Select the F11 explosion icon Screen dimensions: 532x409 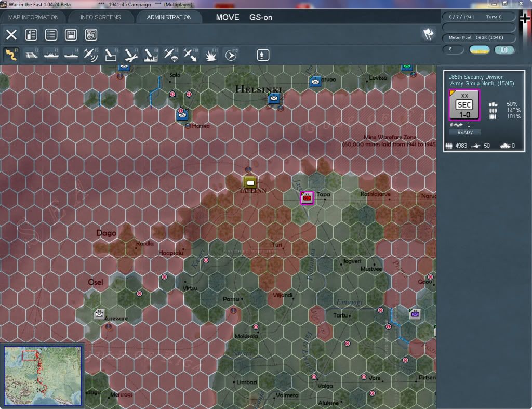[211, 55]
